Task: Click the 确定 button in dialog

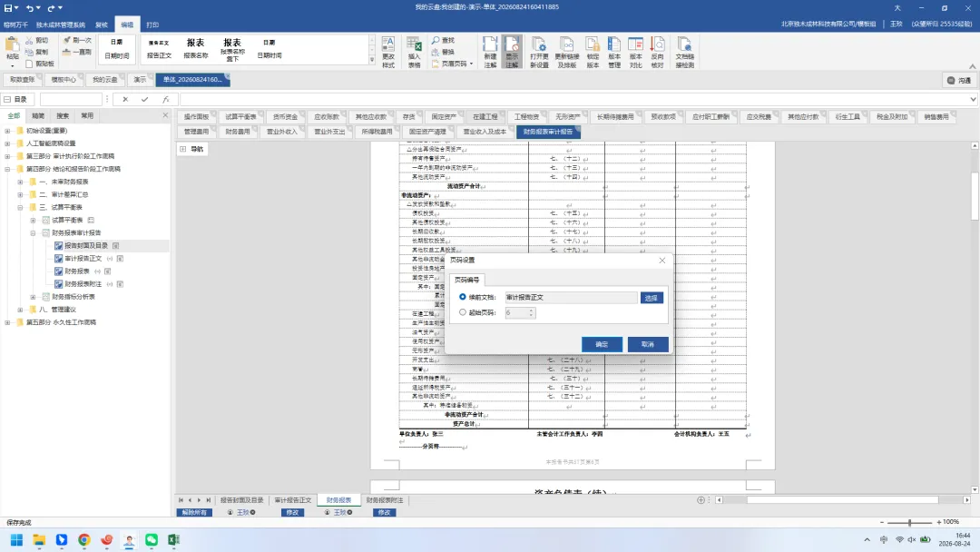Action: (x=602, y=344)
